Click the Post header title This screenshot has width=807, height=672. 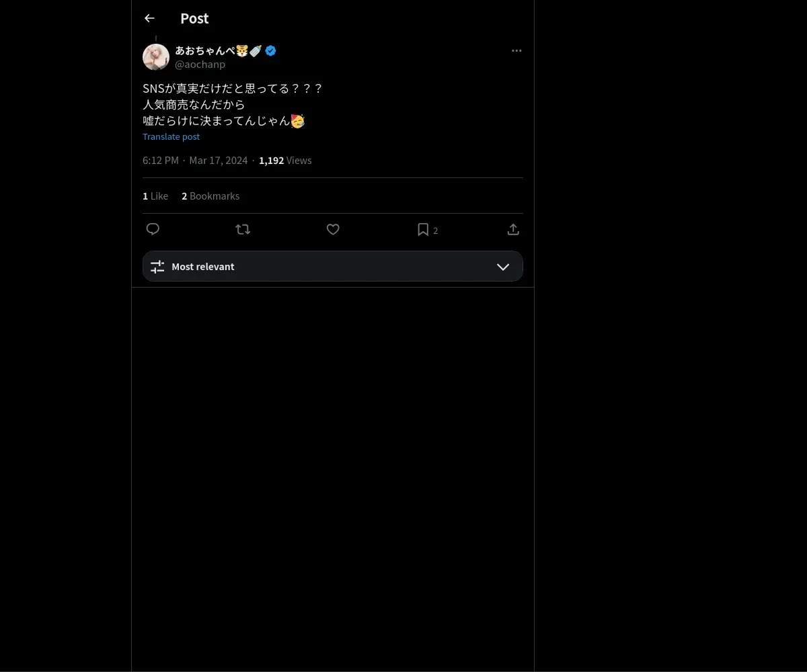pos(194,19)
